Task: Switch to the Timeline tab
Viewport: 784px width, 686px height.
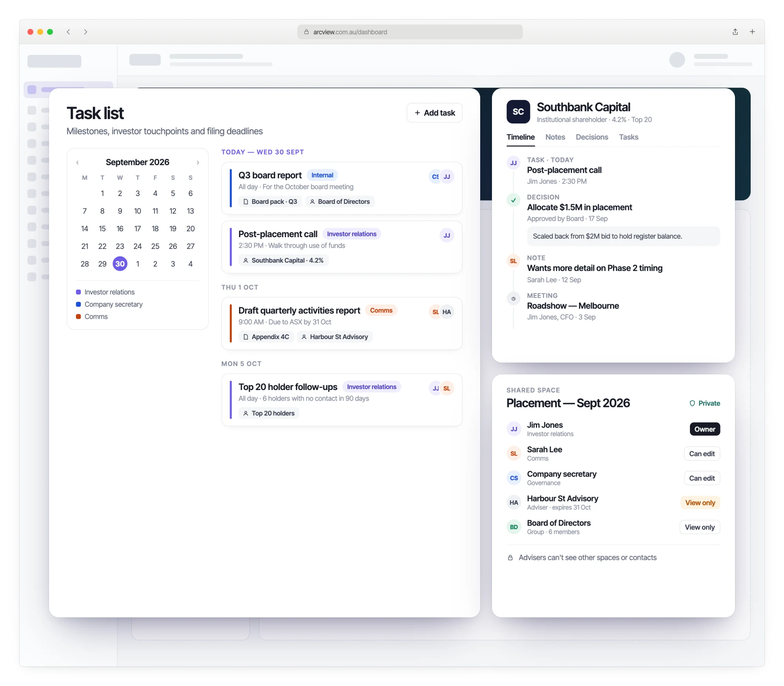Action: point(520,137)
